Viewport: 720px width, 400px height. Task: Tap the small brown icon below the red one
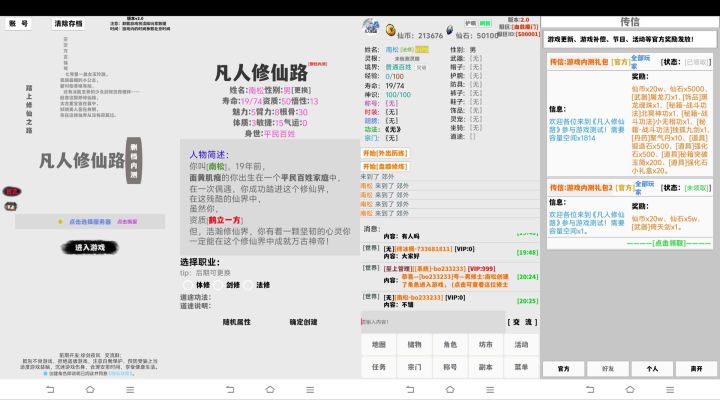coord(11,207)
